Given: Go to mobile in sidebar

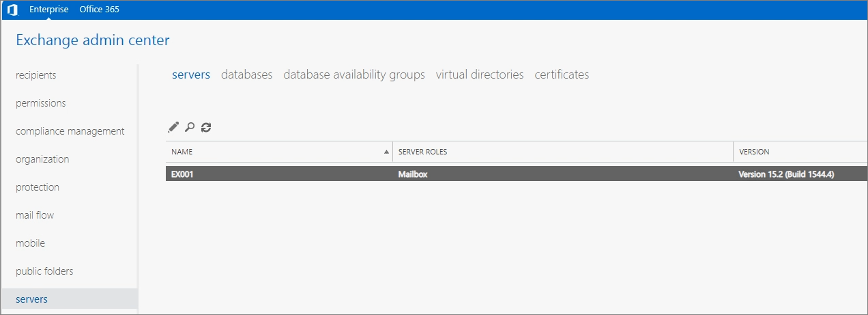Looking at the screenshot, I should click(x=31, y=243).
